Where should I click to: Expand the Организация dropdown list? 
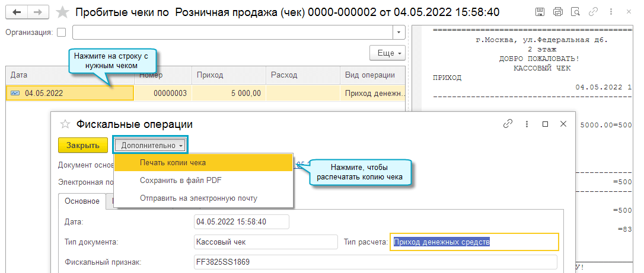point(398,33)
